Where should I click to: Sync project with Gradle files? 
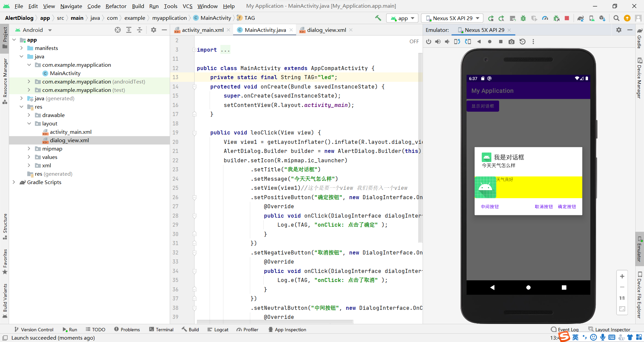point(581,18)
